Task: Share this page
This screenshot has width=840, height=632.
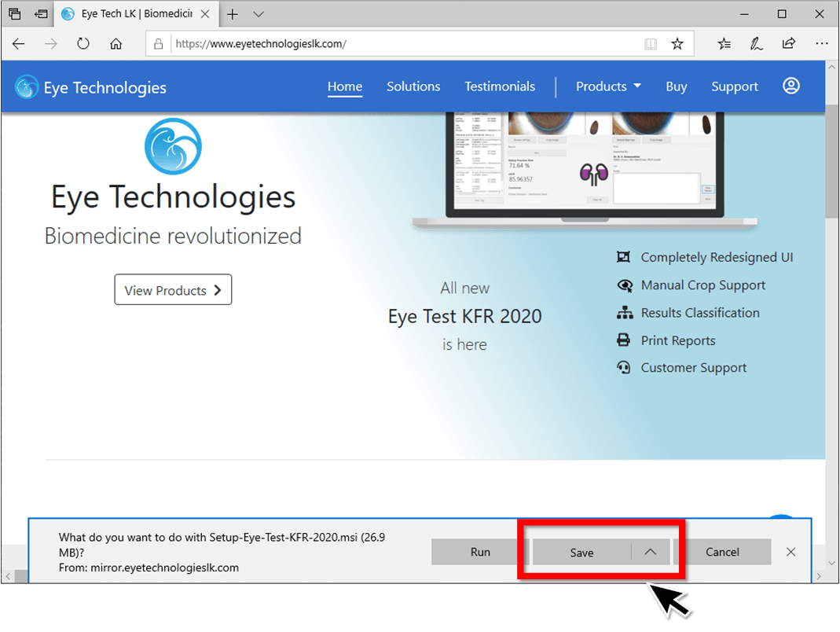Action: click(x=789, y=43)
